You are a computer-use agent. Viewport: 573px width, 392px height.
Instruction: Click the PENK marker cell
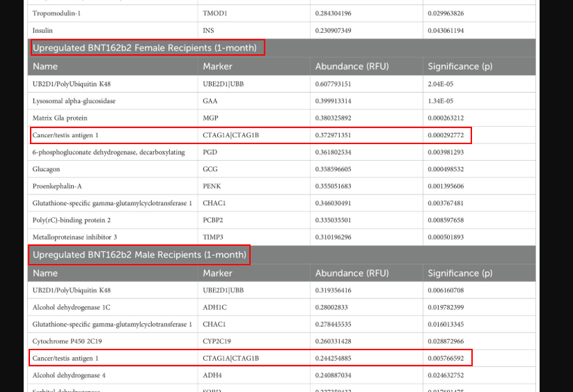211,186
